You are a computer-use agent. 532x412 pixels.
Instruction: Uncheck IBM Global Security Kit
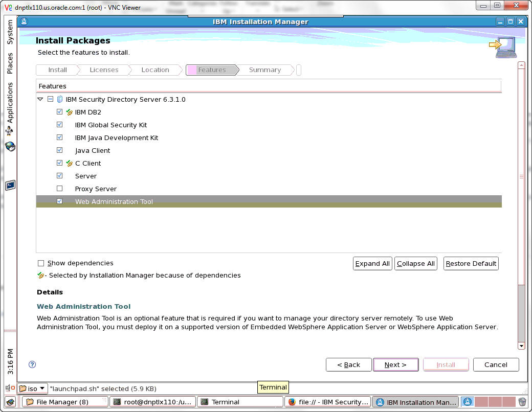click(60, 124)
